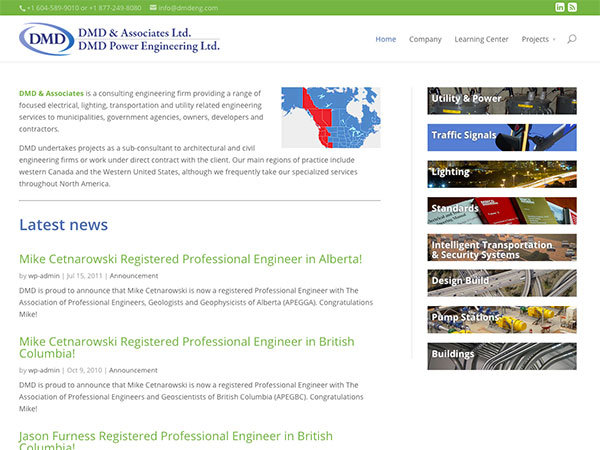Open the Engineer in Alberta news headline
The image size is (600, 450).
190,259
